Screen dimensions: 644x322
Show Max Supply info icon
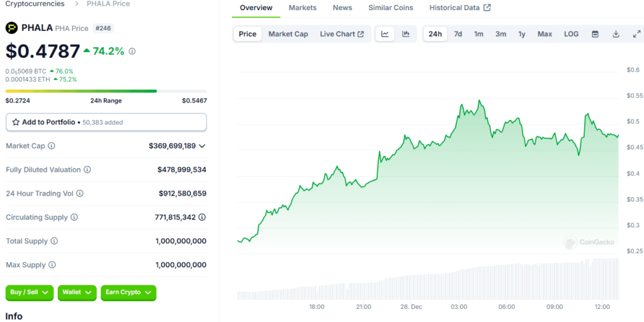[x=52, y=265]
